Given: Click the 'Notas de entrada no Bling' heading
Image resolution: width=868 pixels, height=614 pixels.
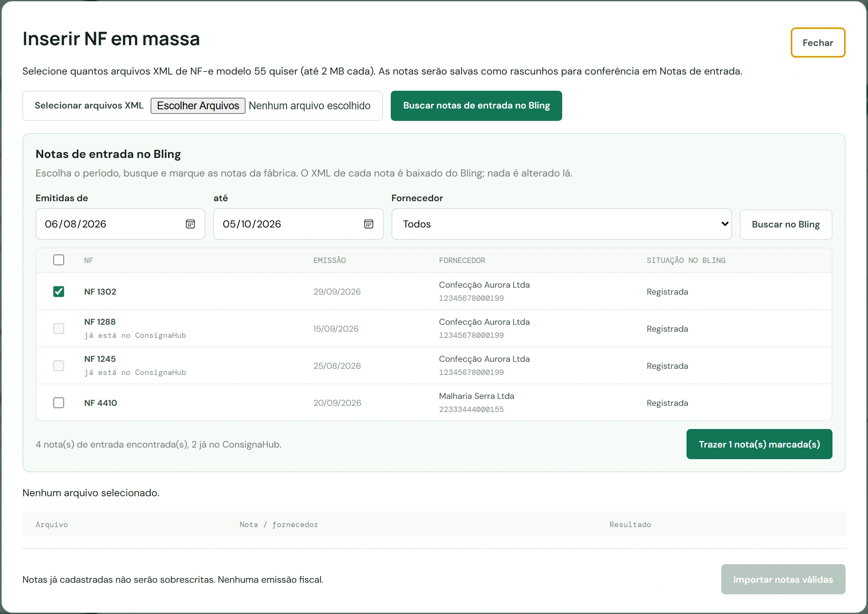Looking at the screenshot, I should pyautogui.click(x=108, y=154).
